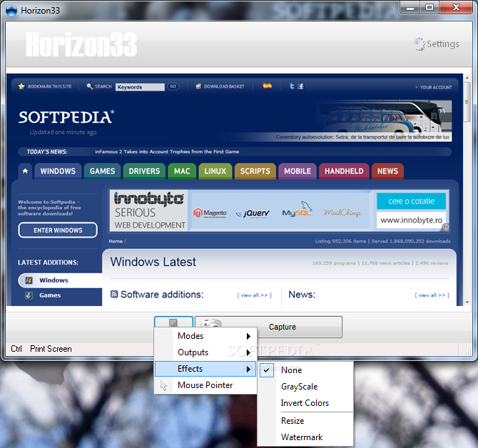
Task: Click the Games latest additions item
Action: (50, 295)
